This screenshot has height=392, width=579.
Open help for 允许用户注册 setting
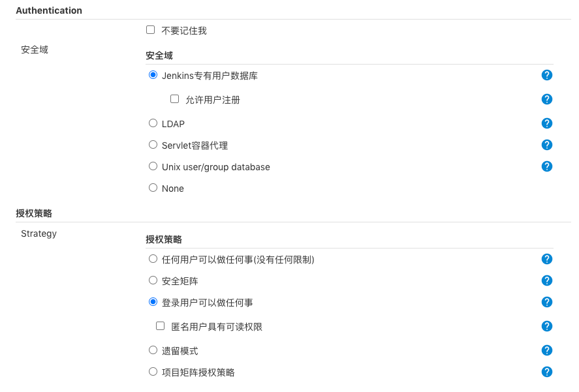547,99
